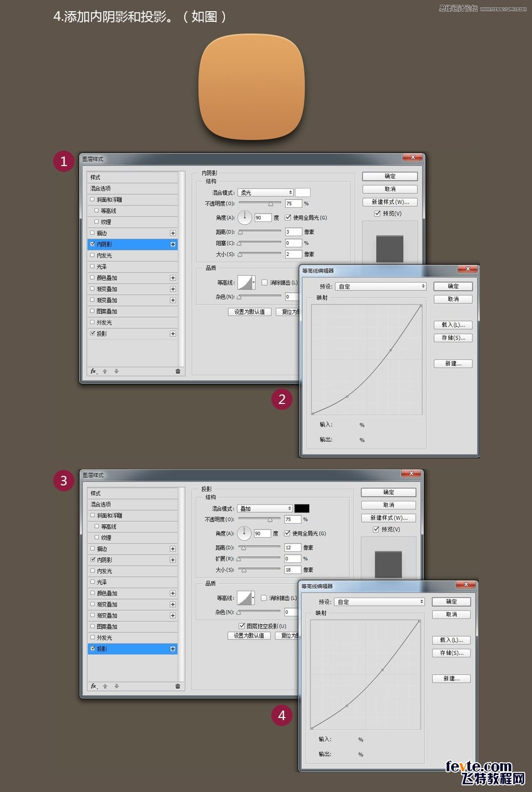Click move effect down arrow in Inner Shadow dialog
Image resolution: width=532 pixels, height=792 pixels.
(116, 371)
